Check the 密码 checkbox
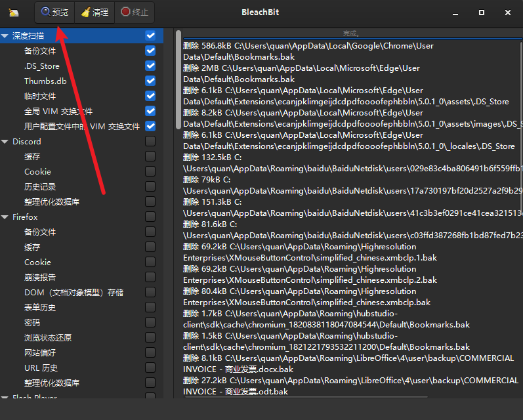This screenshot has height=420, width=523. (150, 322)
